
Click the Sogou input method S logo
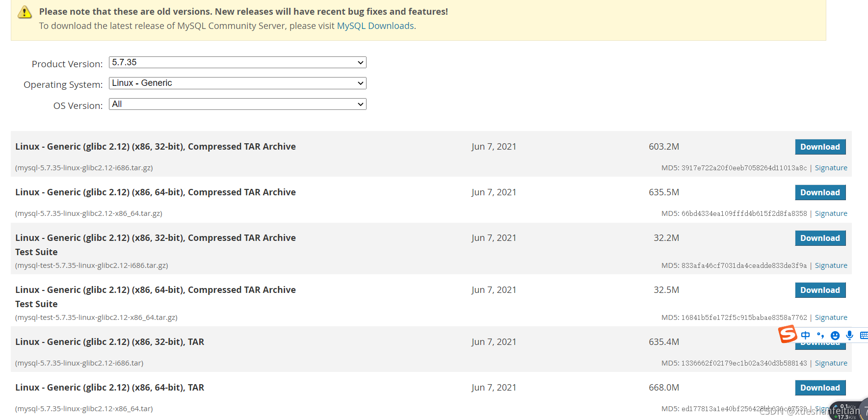pyautogui.click(x=788, y=334)
